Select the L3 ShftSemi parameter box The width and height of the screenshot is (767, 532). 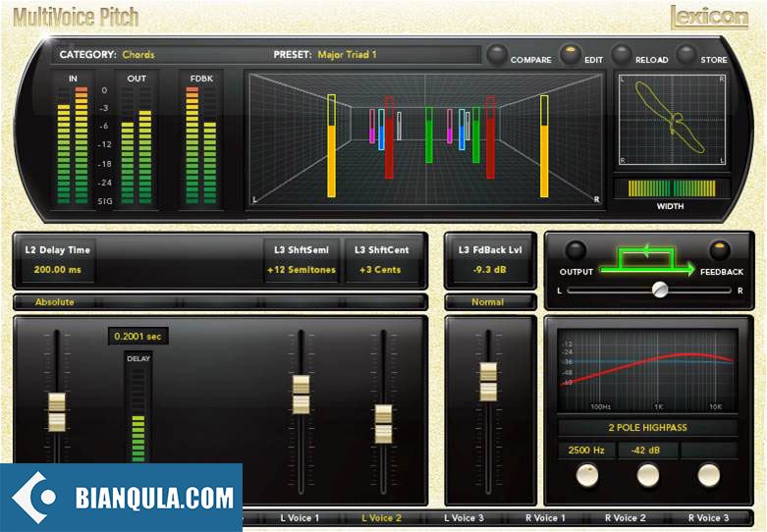(x=301, y=260)
